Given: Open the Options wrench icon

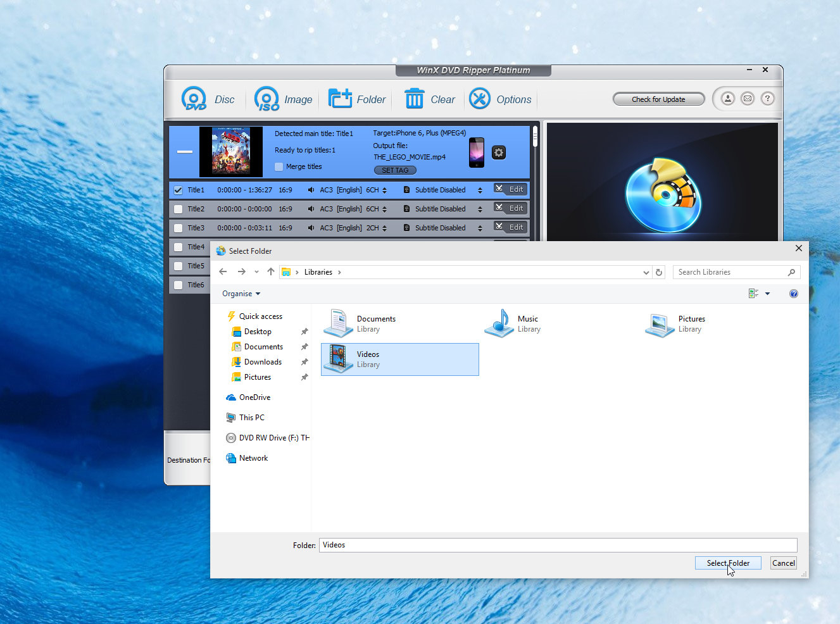Looking at the screenshot, I should (x=480, y=99).
